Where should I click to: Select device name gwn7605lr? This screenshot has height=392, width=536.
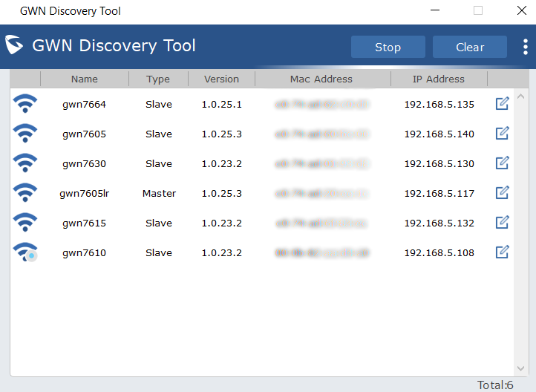coord(85,194)
